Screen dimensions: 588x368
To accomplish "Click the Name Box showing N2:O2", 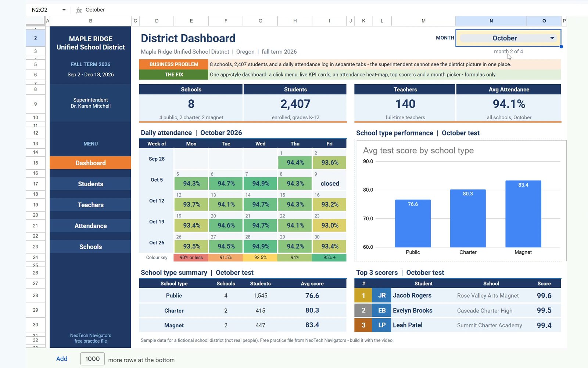I will click(39, 10).
